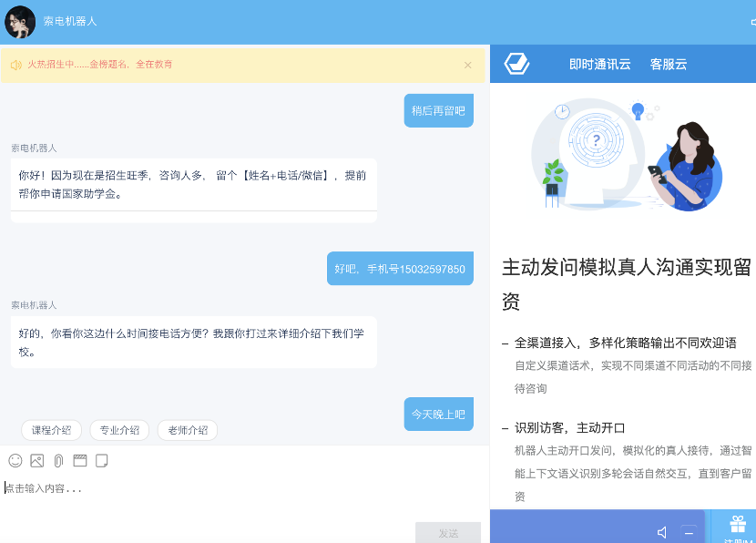756x543 pixels.
Task: Close the yellow announcement banner
Action: coord(468,65)
